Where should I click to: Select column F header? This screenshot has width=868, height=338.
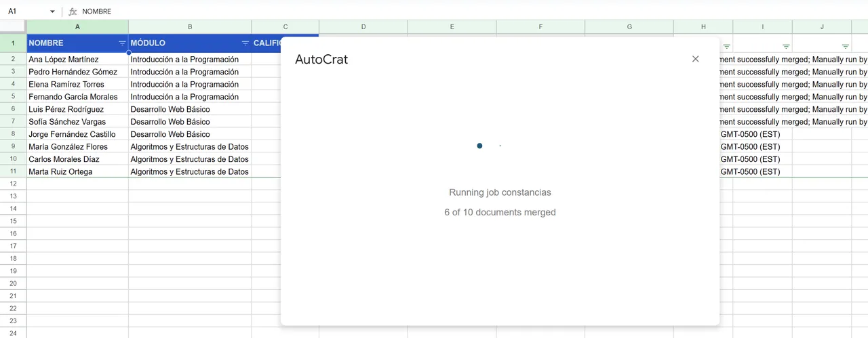tap(540, 26)
